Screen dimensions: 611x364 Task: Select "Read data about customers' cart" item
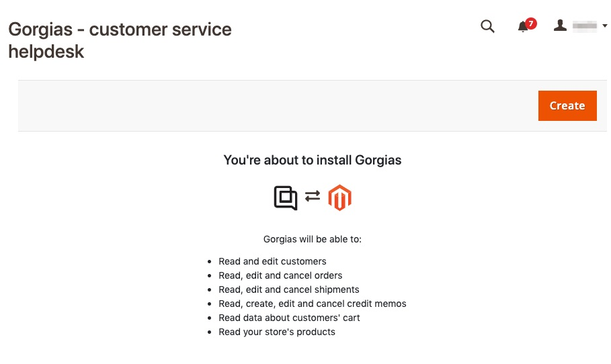pyautogui.click(x=289, y=318)
